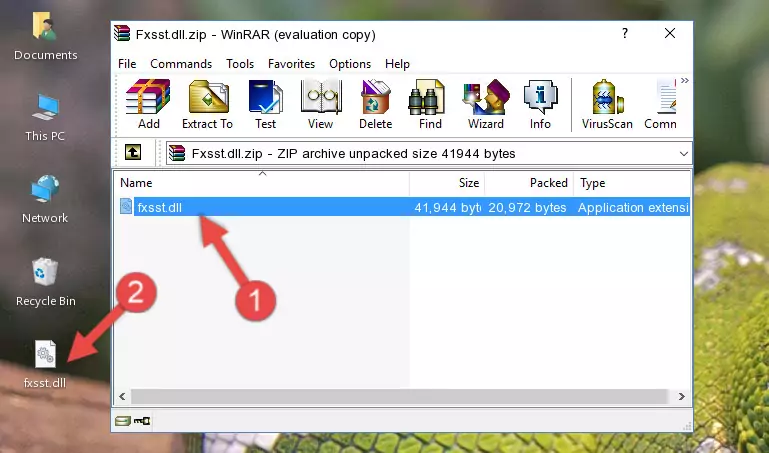Screen dimensions: 769x453
Task: Close the WinRAR window
Action: pos(669,33)
